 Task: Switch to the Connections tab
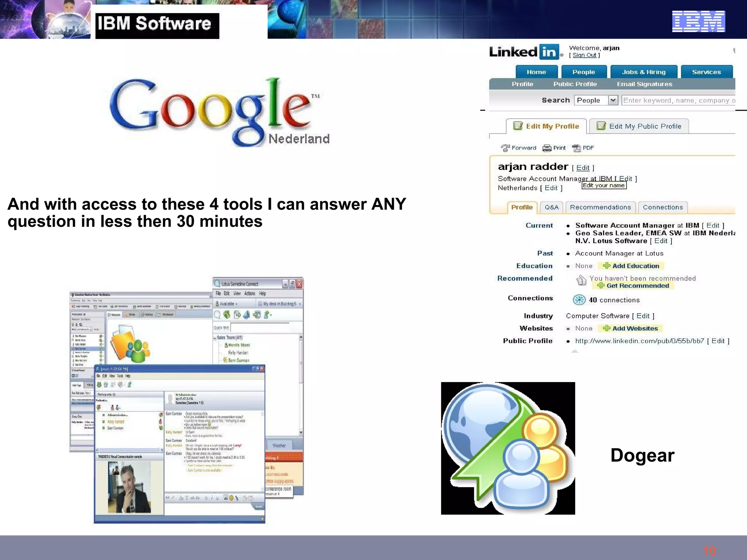pyautogui.click(x=663, y=207)
